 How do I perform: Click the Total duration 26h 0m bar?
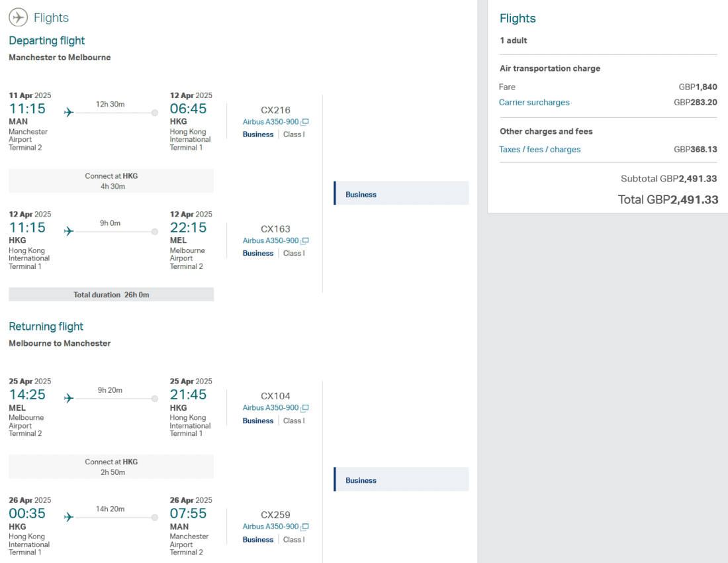click(111, 295)
